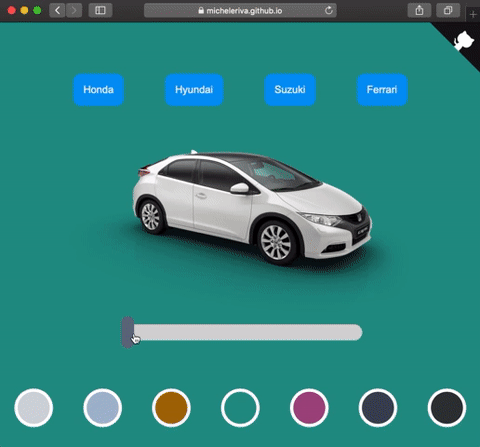This screenshot has width=480, height=447.
Task: Click the micheleriva.github.io address bar
Action: click(x=240, y=10)
